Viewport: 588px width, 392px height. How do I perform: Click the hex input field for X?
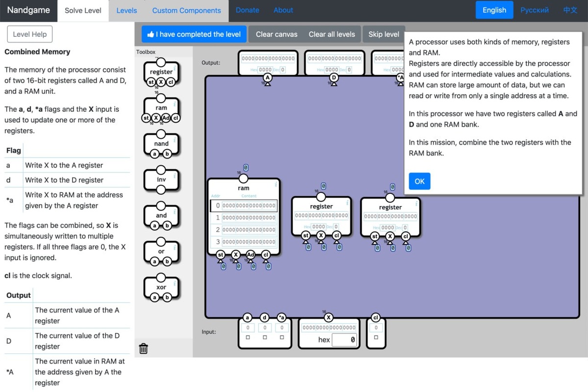344,340
